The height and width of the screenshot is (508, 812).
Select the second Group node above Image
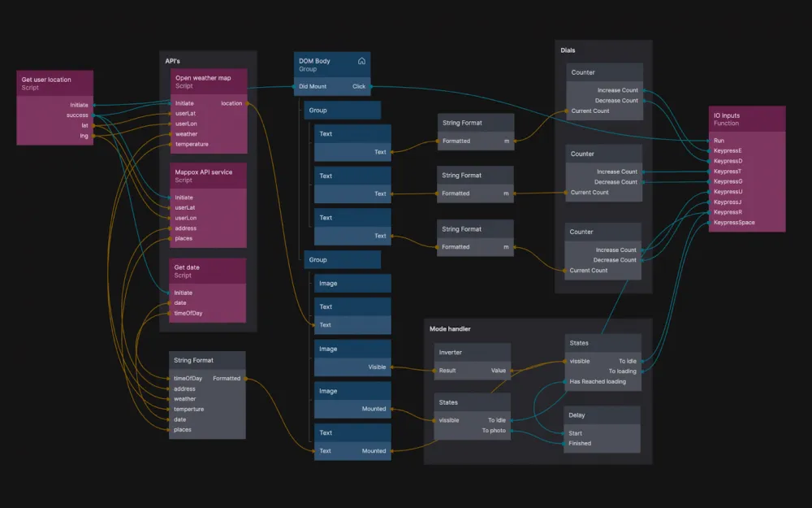click(x=343, y=260)
